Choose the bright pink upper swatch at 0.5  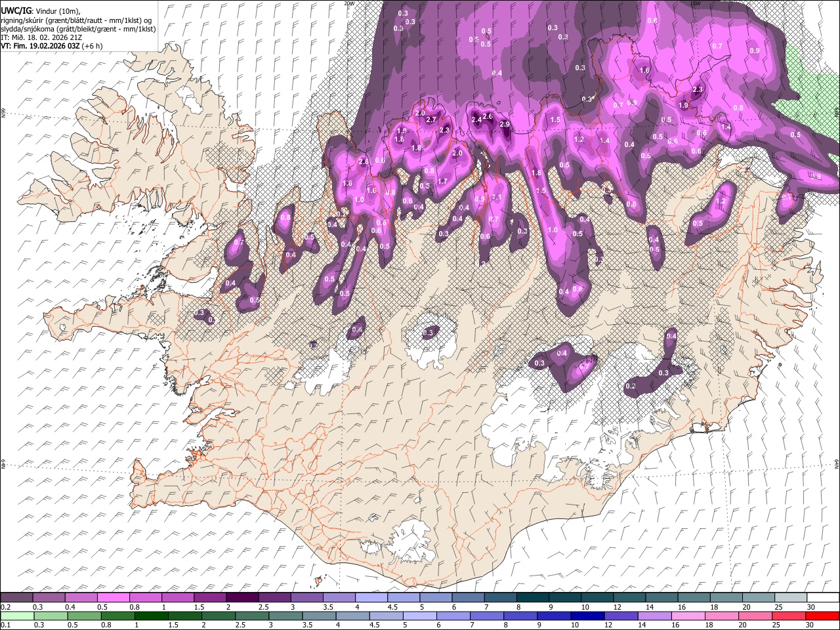click(114, 598)
